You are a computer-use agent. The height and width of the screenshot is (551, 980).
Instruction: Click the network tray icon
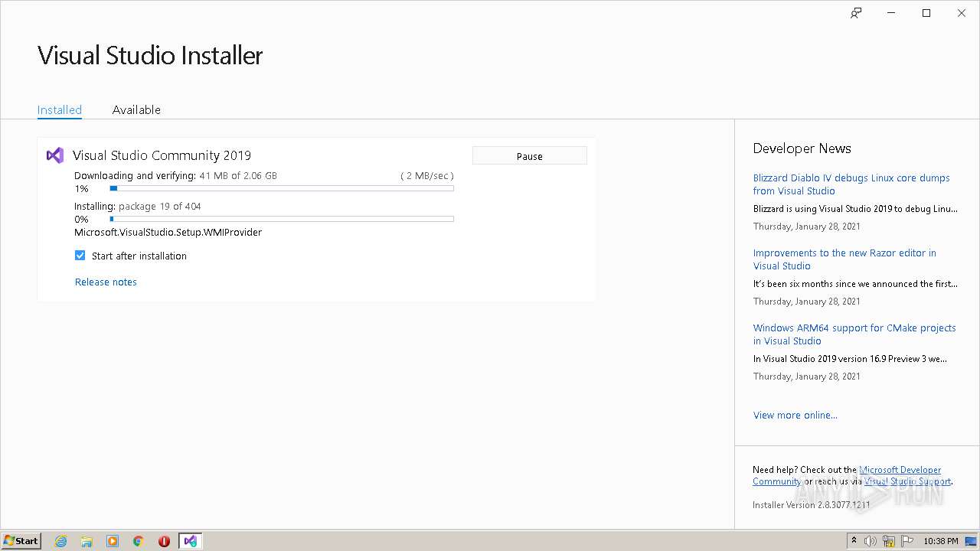tap(889, 541)
